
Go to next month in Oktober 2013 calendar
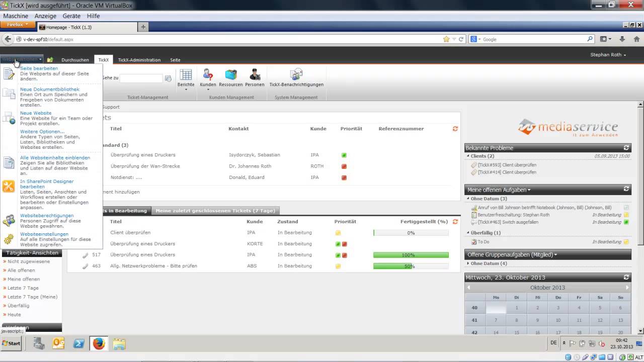point(627,288)
